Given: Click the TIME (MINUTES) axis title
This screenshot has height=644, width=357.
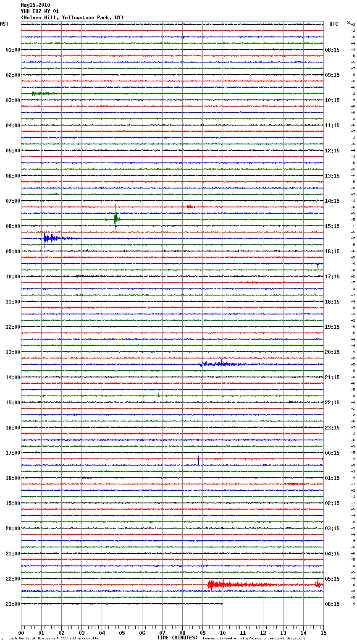Looking at the screenshot, I should click(177, 638).
